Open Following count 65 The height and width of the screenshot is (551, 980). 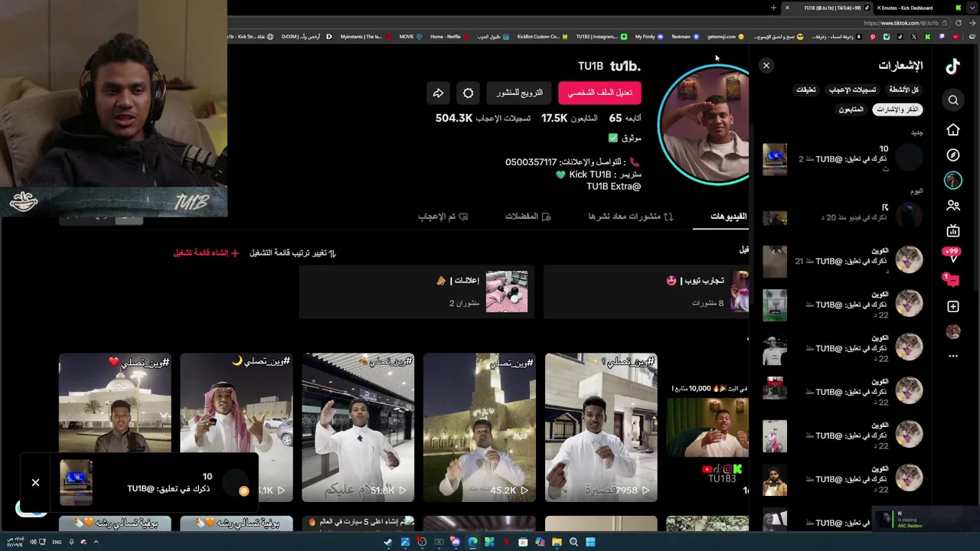(x=625, y=119)
